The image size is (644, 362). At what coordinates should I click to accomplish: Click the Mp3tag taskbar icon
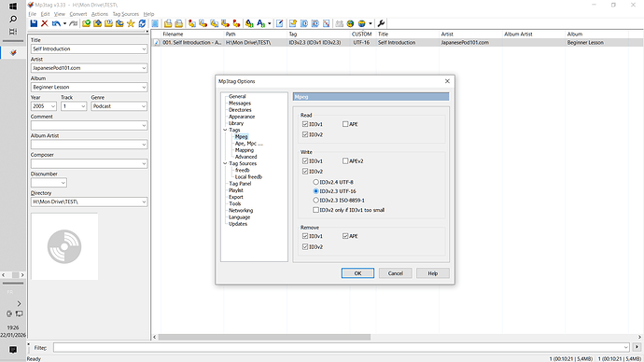(13, 52)
